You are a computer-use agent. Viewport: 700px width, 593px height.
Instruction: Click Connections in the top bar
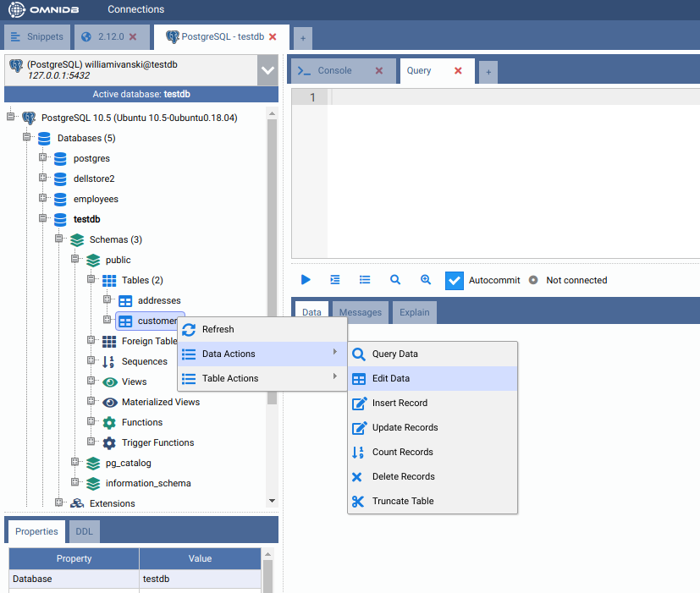(135, 10)
